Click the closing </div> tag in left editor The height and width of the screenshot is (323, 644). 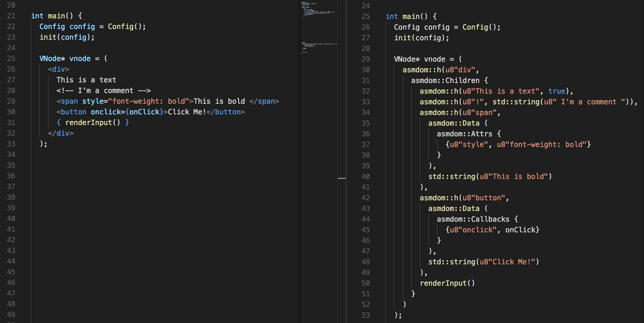pyautogui.click(x=60, y=133)
